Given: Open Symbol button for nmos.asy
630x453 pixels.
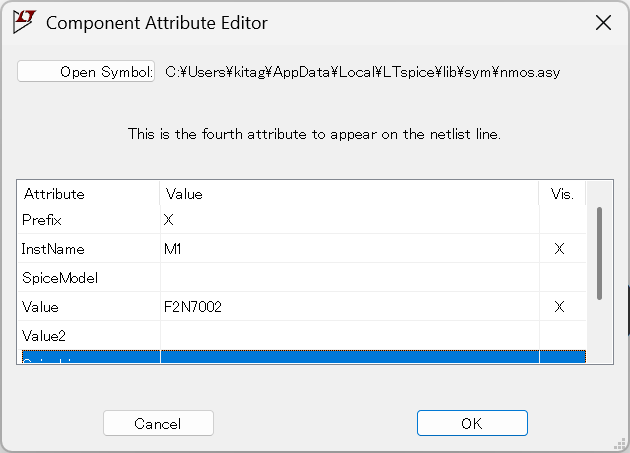Looking at the screenshot, I should (x=86, y=72).
